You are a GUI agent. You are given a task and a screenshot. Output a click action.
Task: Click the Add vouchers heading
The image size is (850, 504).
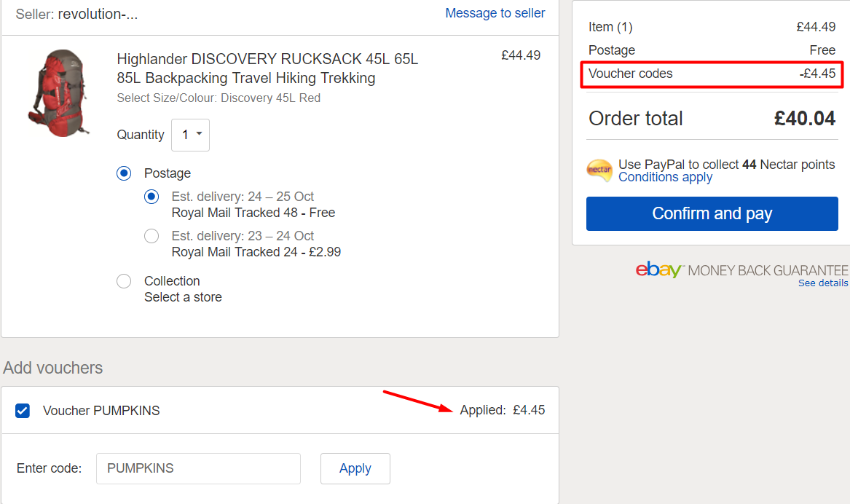pyautogui.click(x=52, y=368)
